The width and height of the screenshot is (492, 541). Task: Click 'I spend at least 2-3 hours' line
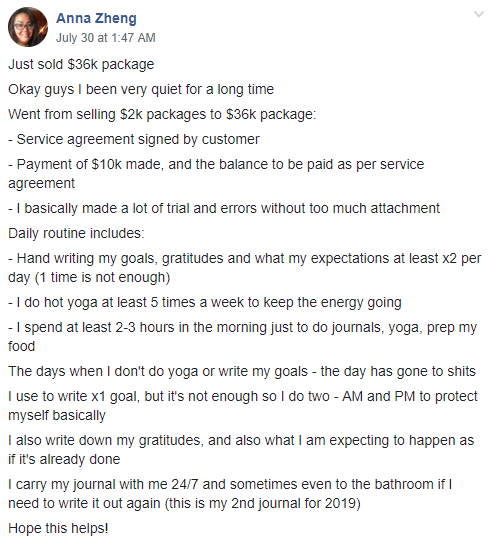click(242, 337)
